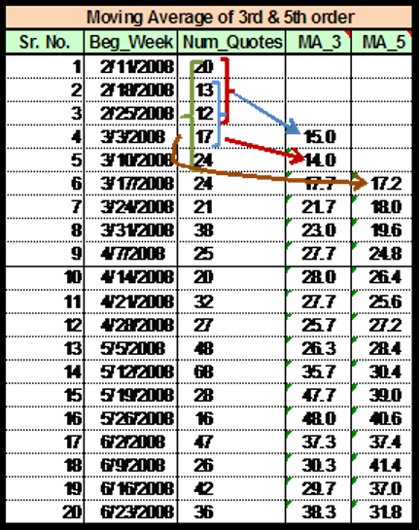Select date cell '3/31/2008'
Viewport: 420px width, 531px height.
[130, 230]
